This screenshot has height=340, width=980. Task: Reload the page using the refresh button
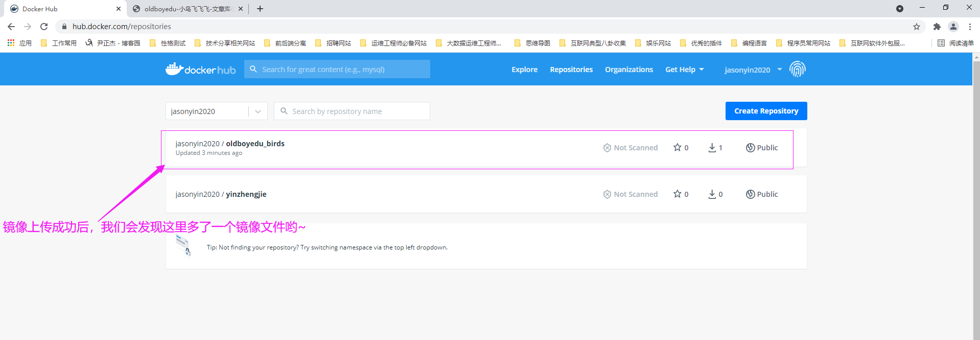44,27
